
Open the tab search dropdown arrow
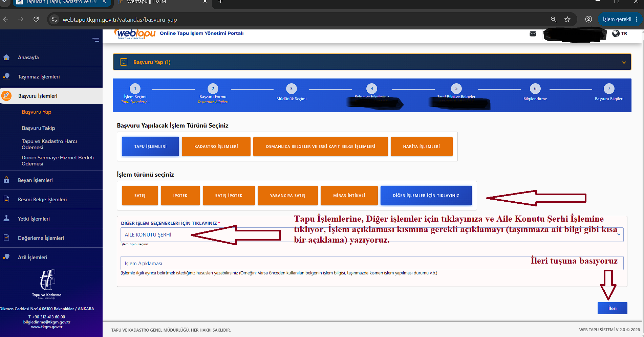5,2
